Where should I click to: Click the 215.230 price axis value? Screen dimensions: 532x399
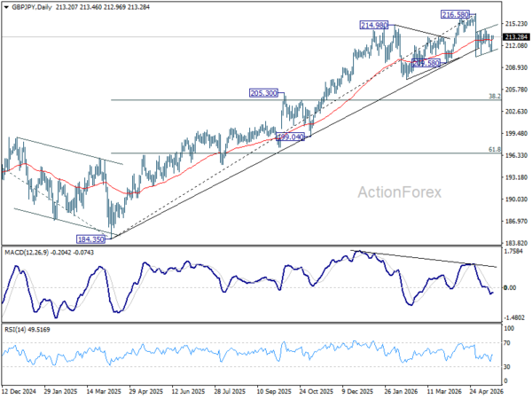pyautogui.click(x=516, y=23)
